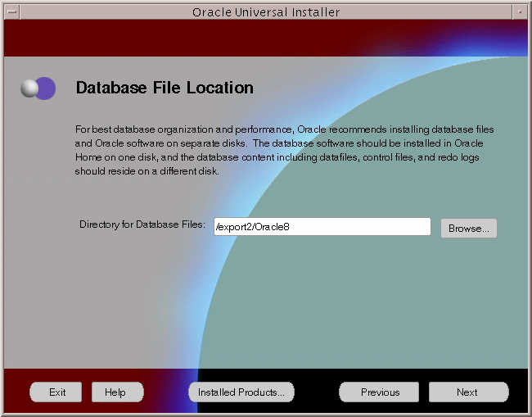This screenshot has height=417, width=532.
Task: Open the window menu button in title bar
Action: 12,12
